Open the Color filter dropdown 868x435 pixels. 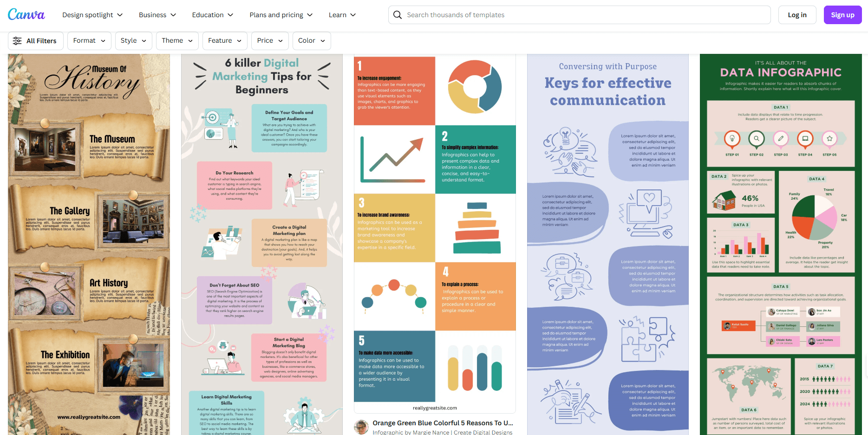tap(311, 41)
